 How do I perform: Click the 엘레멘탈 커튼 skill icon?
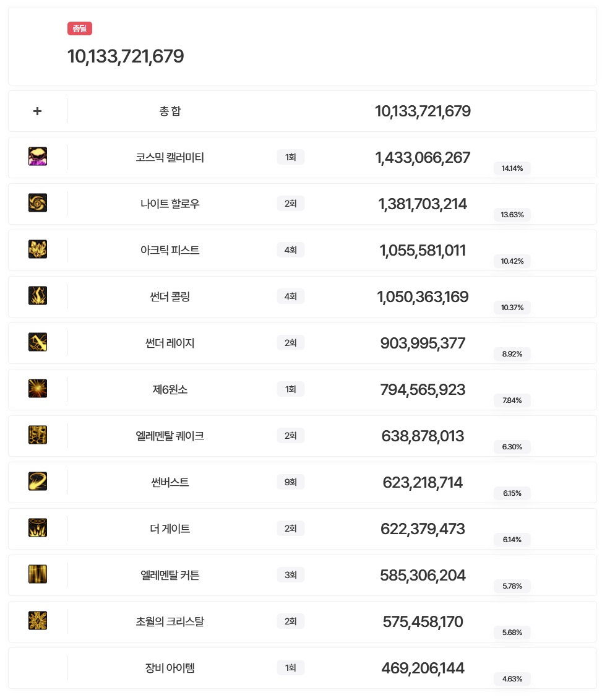coord(38,574)
